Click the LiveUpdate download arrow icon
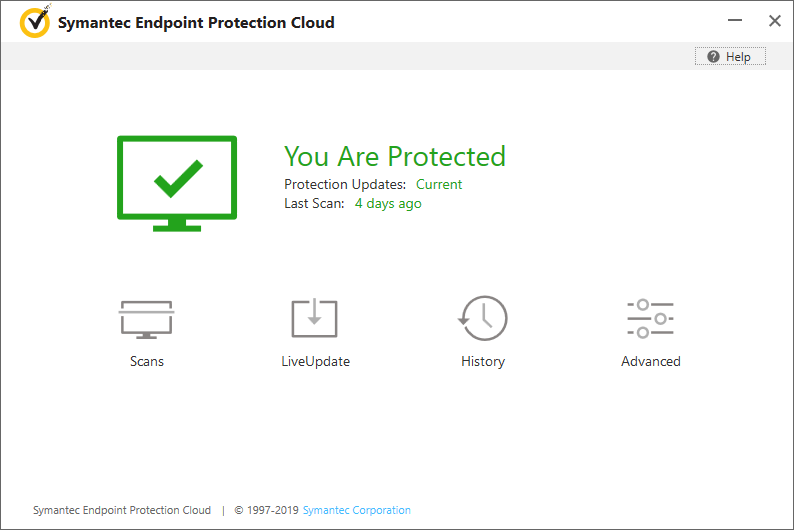794x530 pixels. coord(314,319)
